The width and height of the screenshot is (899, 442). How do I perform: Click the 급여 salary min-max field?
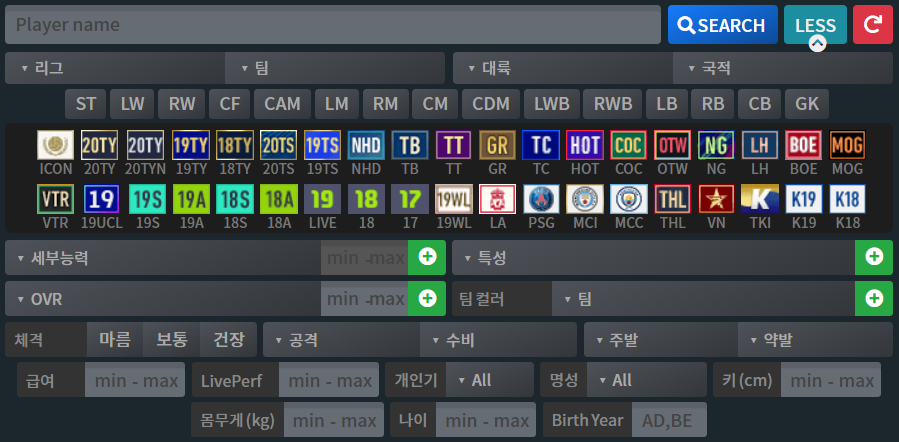(135, 380)
